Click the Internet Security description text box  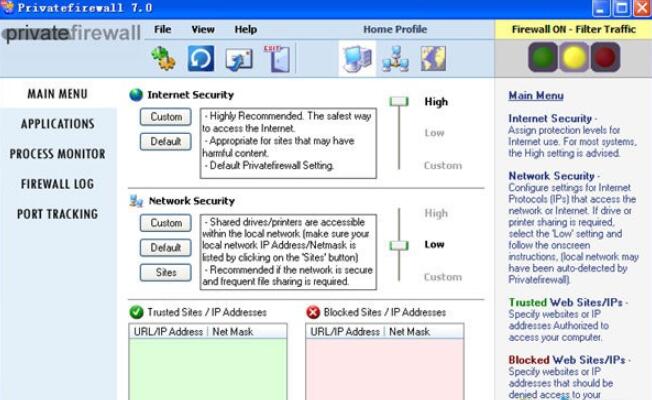tap(288, 143)
